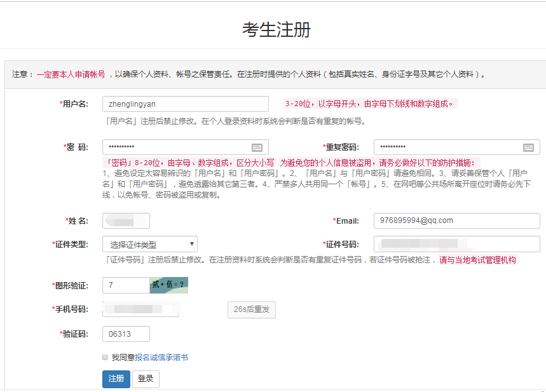Open the 报名诚信承诺书 link
This screenshot has width=546, height=392.
[x=161, y=358]
